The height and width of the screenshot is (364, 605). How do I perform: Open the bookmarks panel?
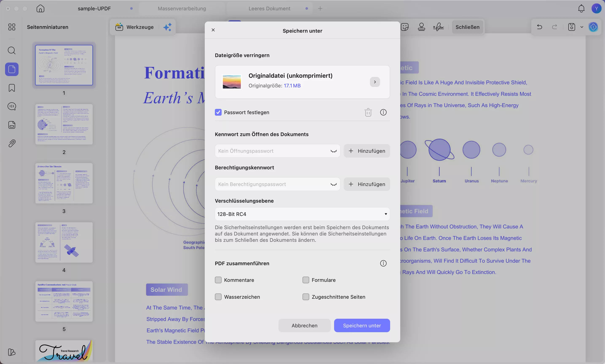(x=12, y=88)
